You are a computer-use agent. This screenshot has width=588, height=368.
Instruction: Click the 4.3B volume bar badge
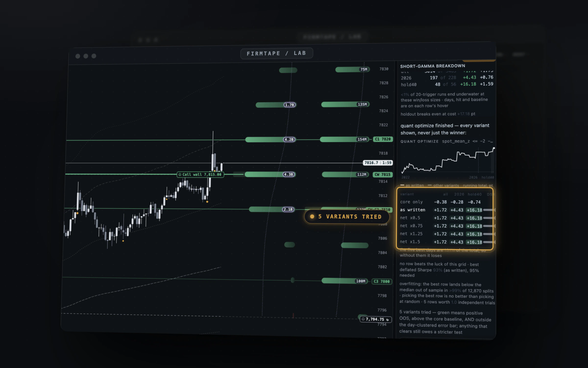(289, 174)
